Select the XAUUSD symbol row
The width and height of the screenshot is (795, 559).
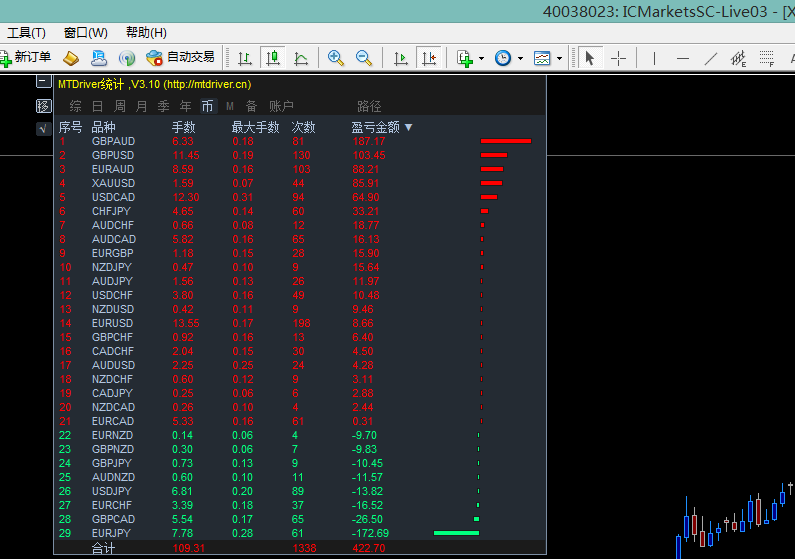[300, 183]
